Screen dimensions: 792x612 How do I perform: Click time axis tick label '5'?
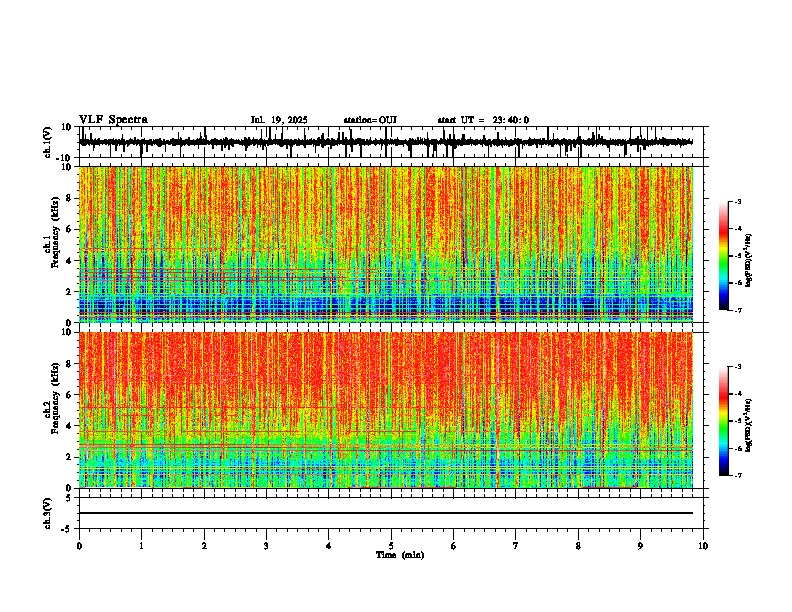tap(391, 546)
